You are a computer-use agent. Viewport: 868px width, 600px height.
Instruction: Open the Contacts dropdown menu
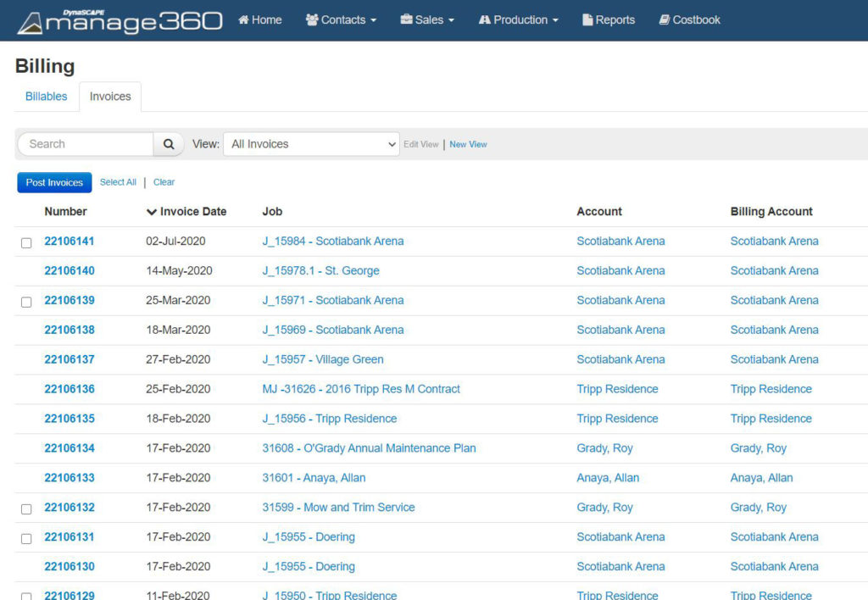(x=341, y=20)
